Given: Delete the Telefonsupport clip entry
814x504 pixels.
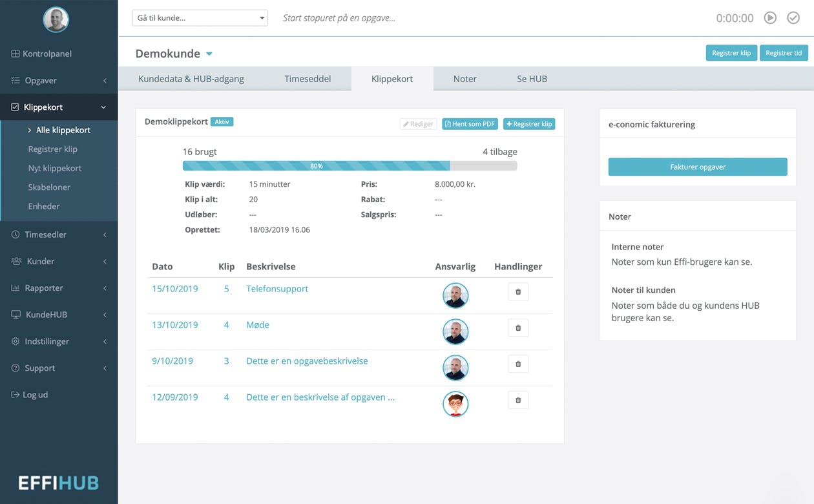Looking at the screenshot, I should pos(517,292).
